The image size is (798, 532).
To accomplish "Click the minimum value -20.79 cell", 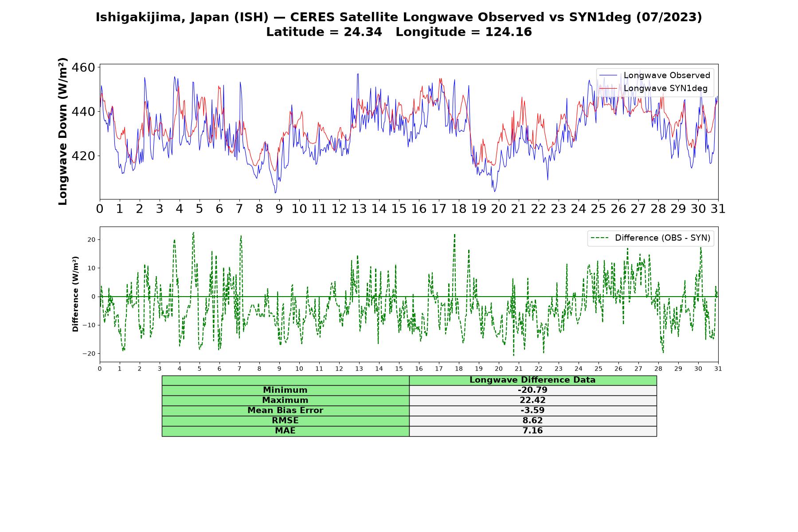I will tap(533, 390).
